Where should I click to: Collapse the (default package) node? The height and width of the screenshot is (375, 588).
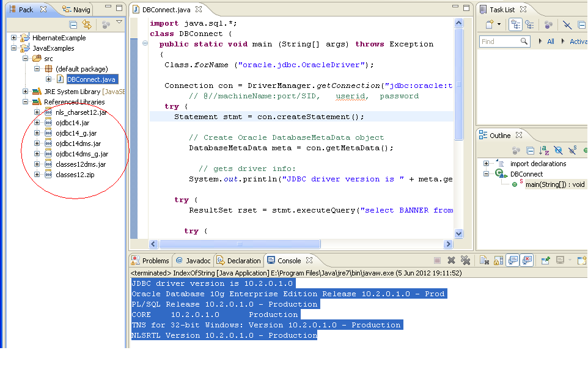tap(37, 68)
